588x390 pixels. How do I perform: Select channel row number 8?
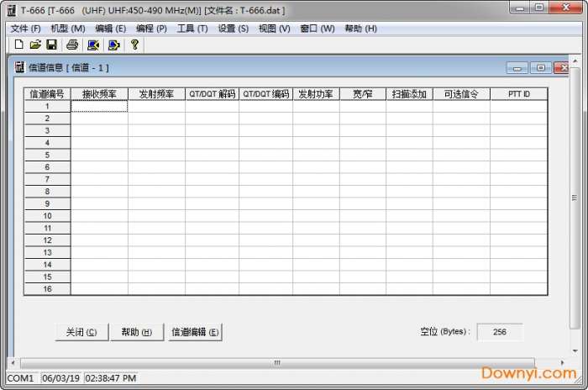tap(47, 192)
